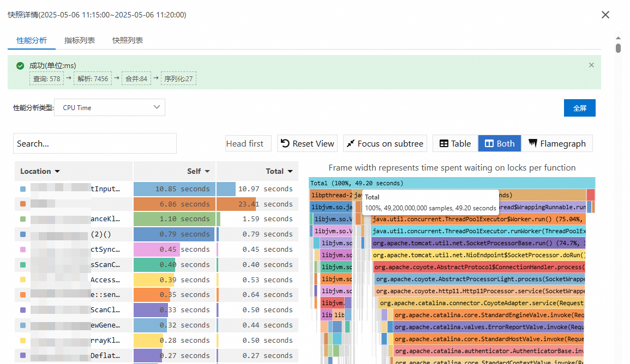The image size is (630, 364).
Task: Click CoyoteAdapter.service flame frame
Action: (481, 303)
